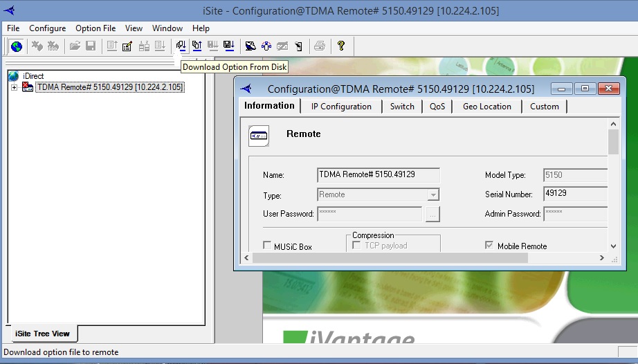Open the Help menu
The image size is (638, 364).
click(201, 28)
